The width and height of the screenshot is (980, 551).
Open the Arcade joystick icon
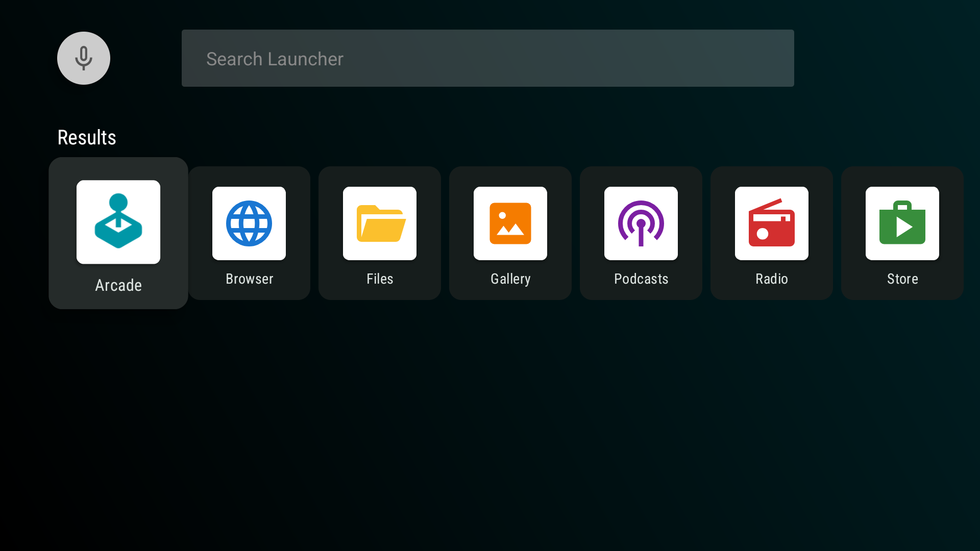(118, 222)
